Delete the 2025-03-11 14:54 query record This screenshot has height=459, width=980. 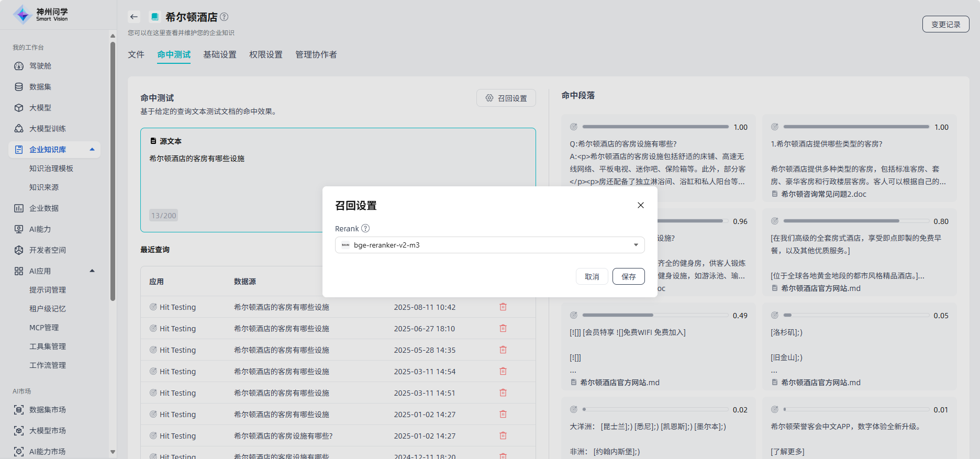click(x=503, y=371)
